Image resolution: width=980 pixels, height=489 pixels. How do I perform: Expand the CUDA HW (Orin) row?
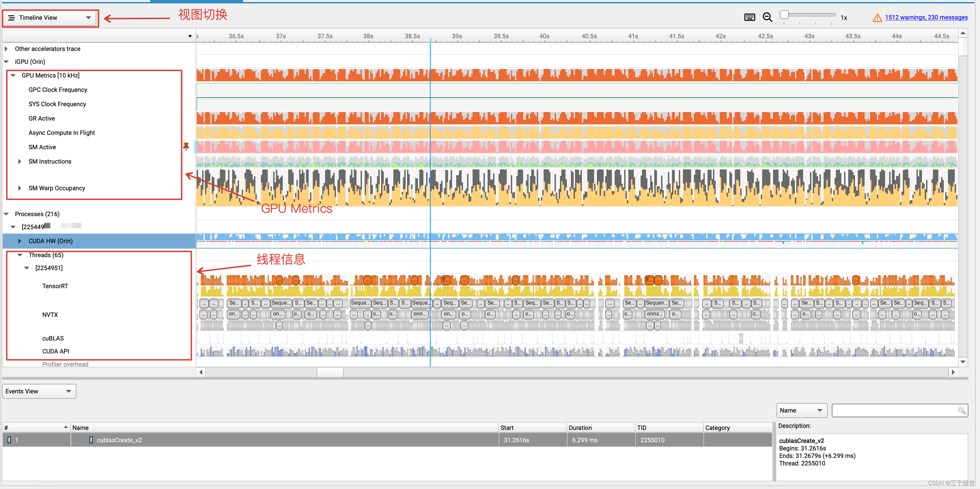click(x=19, y=241)
